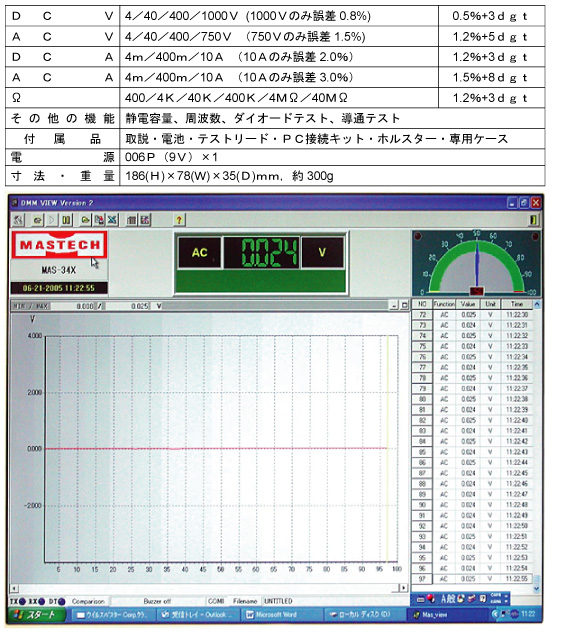Image resolution: width=585 pixels, height=636 pixels.
Task: Click the Value column header in data table
Action: coord(468,304)
